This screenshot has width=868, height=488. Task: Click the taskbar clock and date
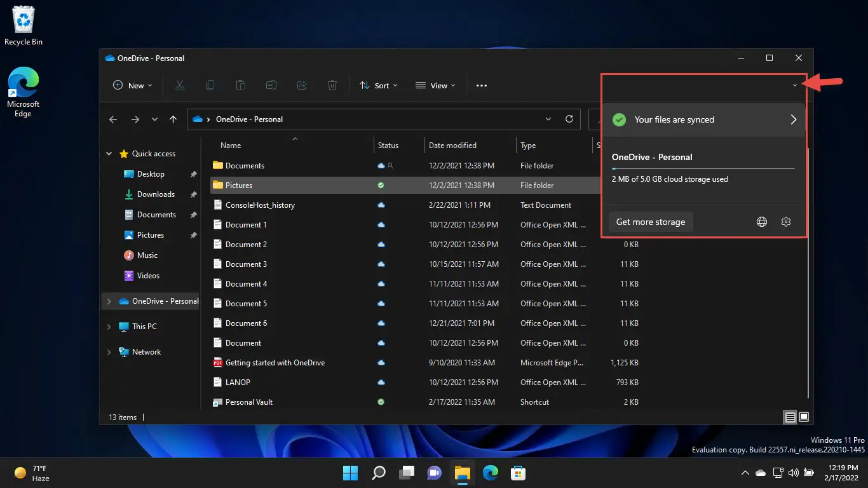point(841,473)
